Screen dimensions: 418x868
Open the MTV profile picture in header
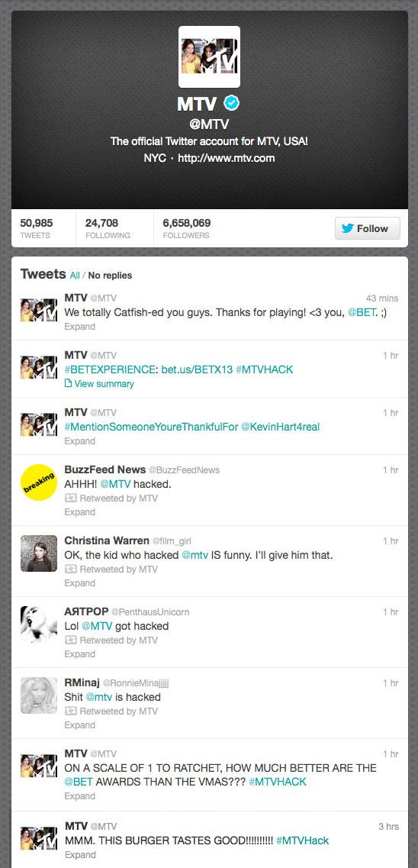click(x=209, y=56)
